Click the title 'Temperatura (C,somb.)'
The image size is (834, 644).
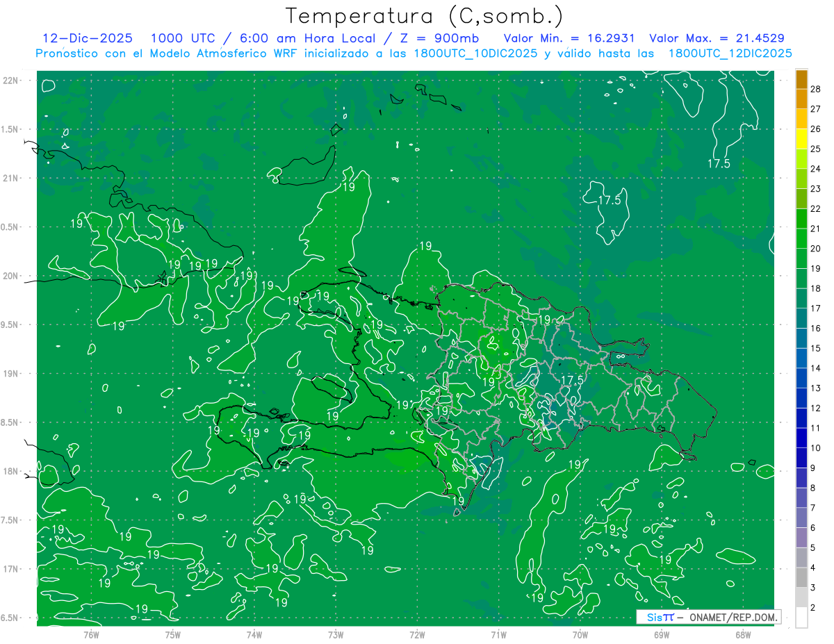coord(425,16)
